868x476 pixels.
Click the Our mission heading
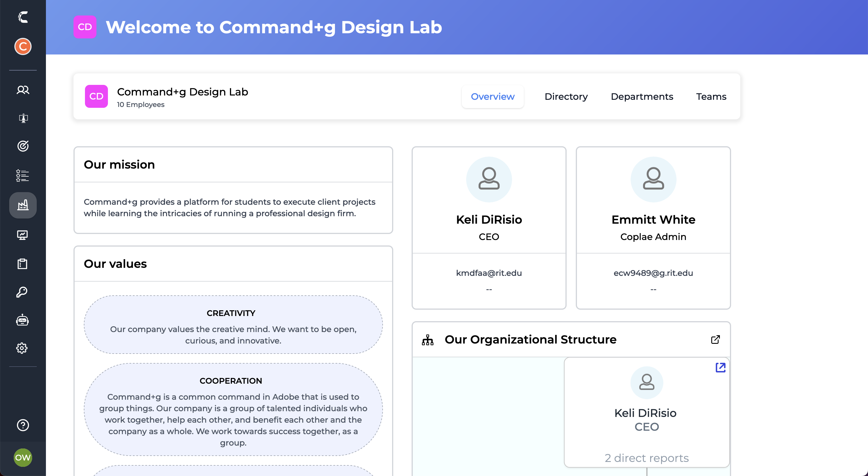(119, 164)
